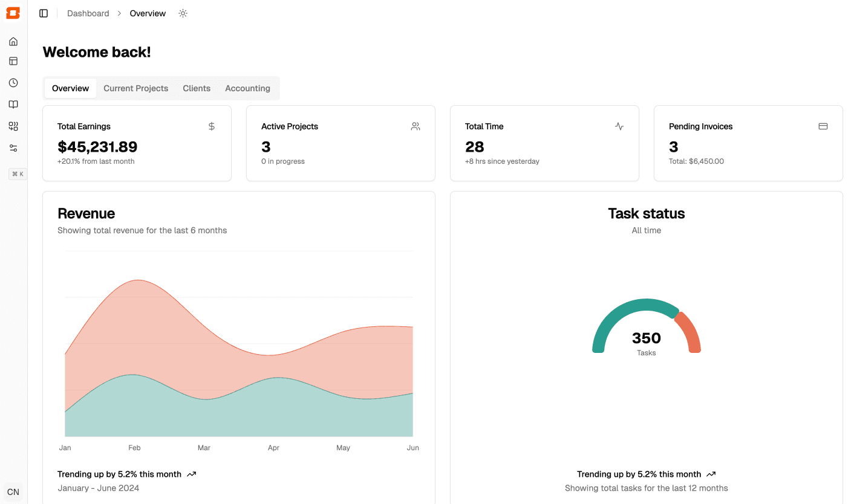Click the Jun label on chart axis
The image size is (854, 504).
[413, 448]
